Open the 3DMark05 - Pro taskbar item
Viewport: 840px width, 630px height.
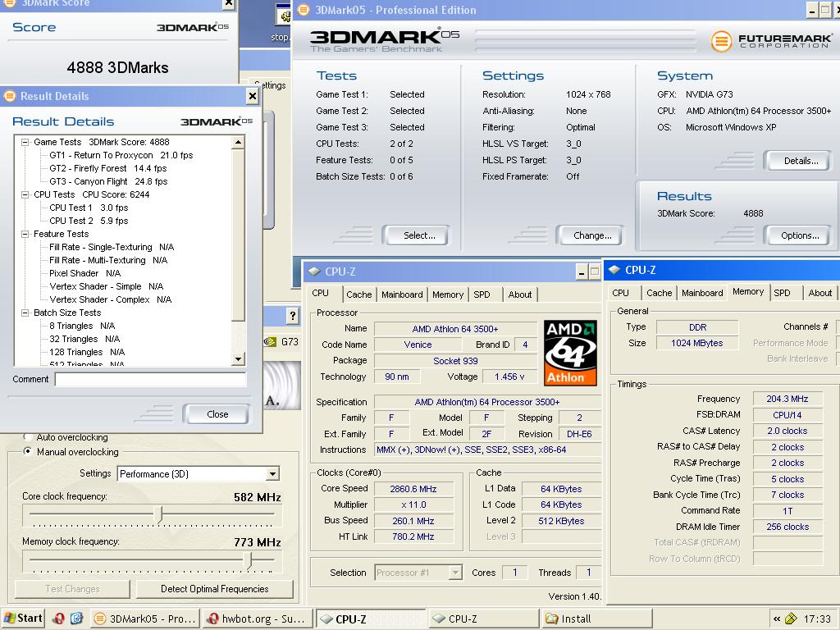pyautogui.click(x=144, y=619)
